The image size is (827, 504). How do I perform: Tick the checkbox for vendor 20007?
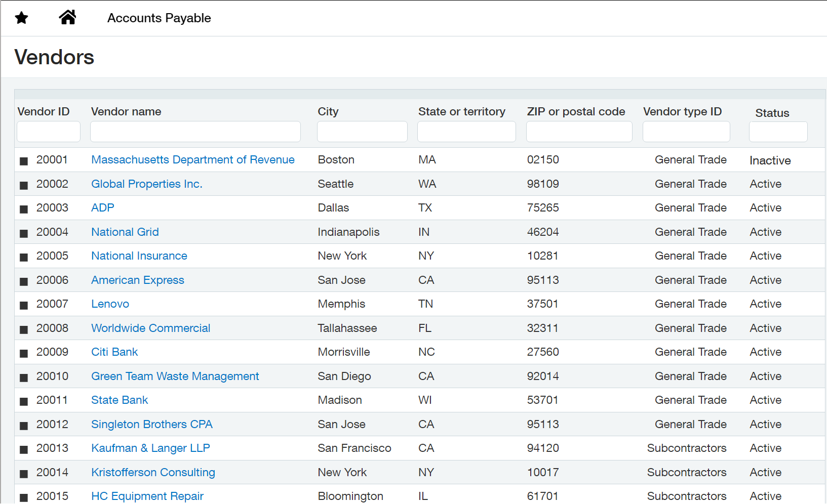(x=23, y=305)
